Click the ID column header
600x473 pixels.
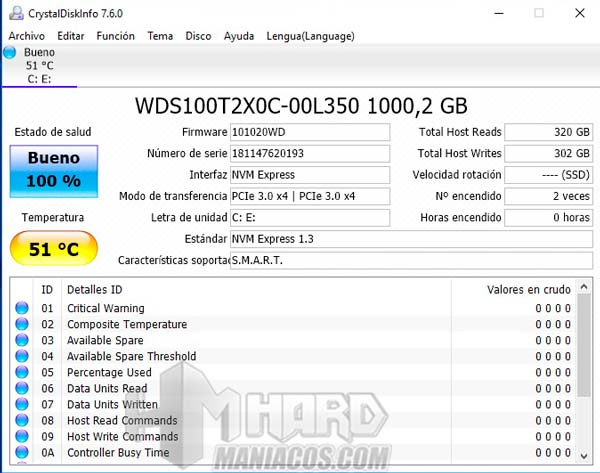(47, 290)
